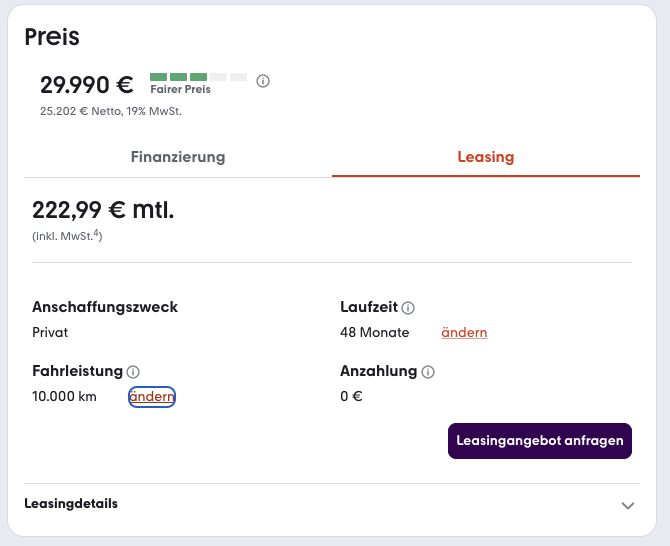This screenshot has height=546, width=670.
Task: Request offer with Leasingangebot anfragen button
Action: pyautogui.click(x=540, y=441)
